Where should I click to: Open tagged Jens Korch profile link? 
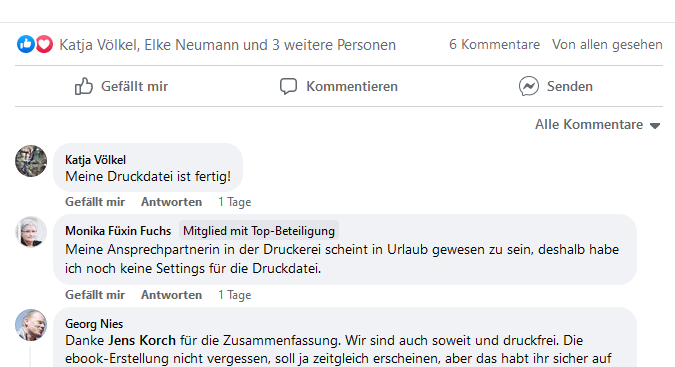pos(142,340)
